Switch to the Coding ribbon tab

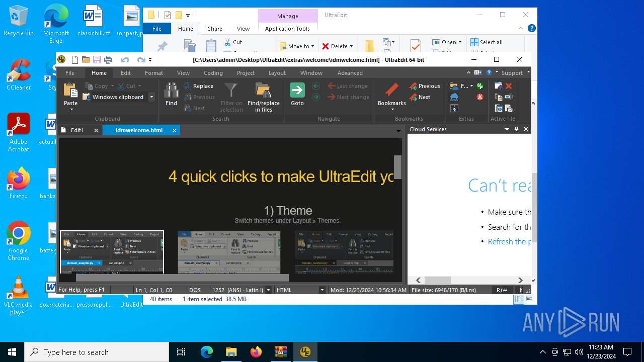[x=213, y=73]
